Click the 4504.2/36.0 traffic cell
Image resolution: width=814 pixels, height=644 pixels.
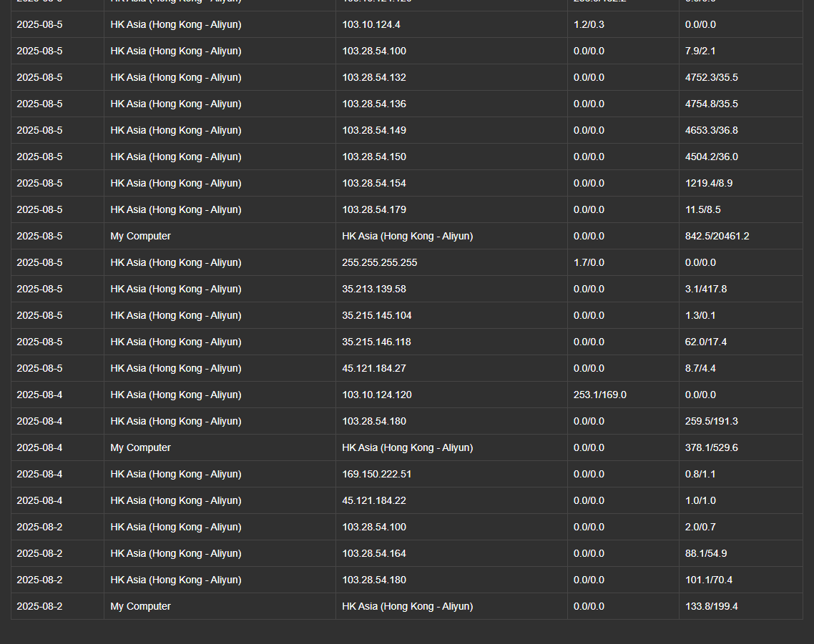pos(712,157)
